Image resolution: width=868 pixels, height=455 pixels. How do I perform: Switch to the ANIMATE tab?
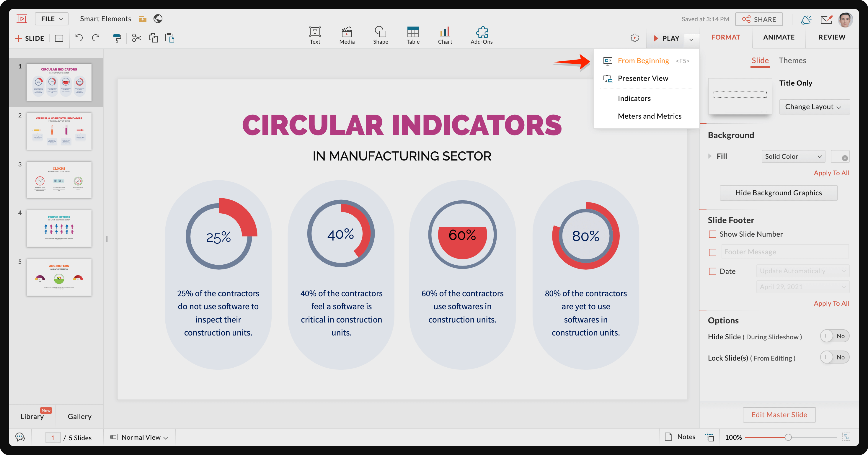point(778,37)
